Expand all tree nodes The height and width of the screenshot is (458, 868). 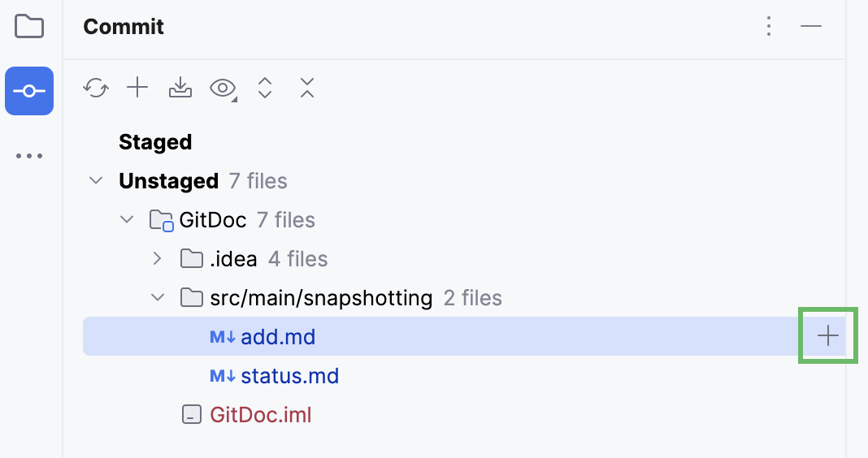[264, 88]
